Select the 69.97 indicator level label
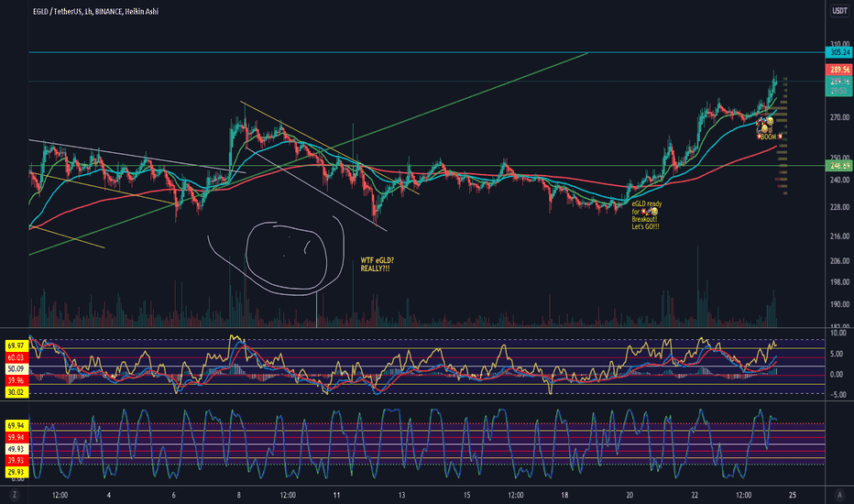The height and width of the screenshot is (504, 854). coord(16,346)
